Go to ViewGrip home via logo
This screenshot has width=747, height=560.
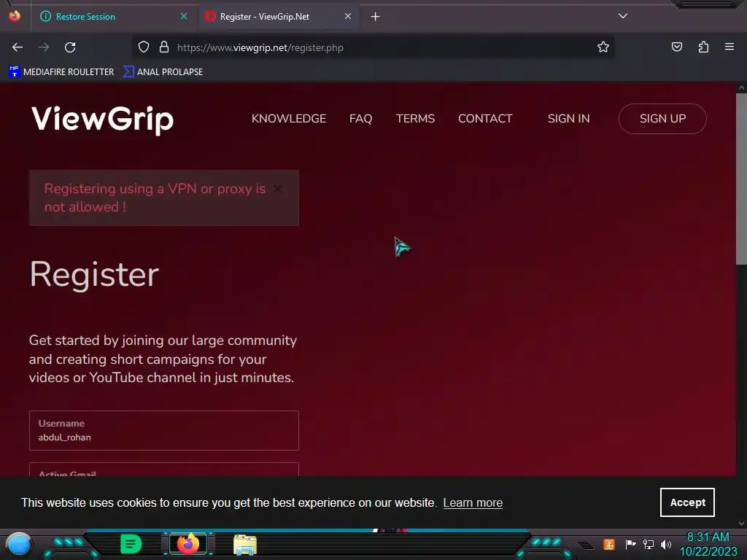102,119
